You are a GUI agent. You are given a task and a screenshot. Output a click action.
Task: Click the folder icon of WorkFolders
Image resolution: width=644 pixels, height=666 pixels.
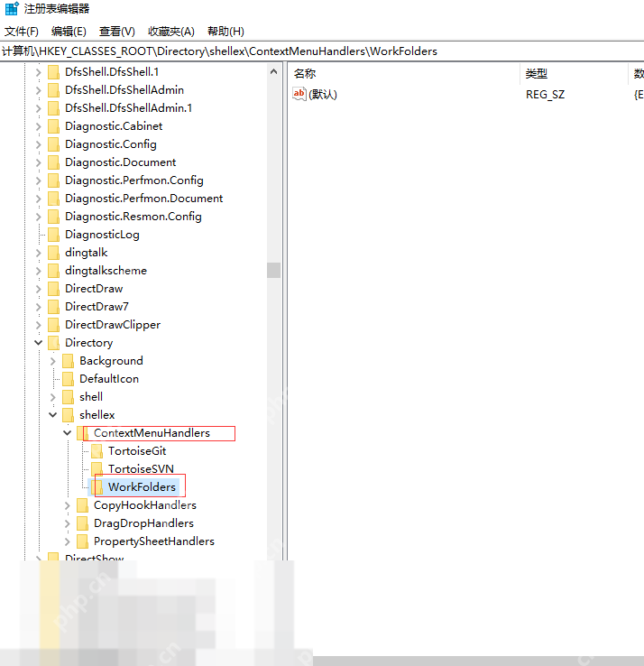click(97, 487)
